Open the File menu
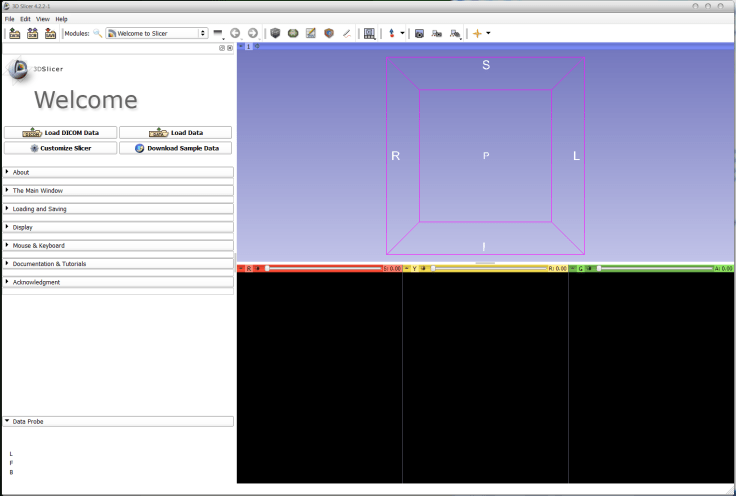Image resolution: width=736 pixels, height=496 pixels. click(x=9, y=19)
